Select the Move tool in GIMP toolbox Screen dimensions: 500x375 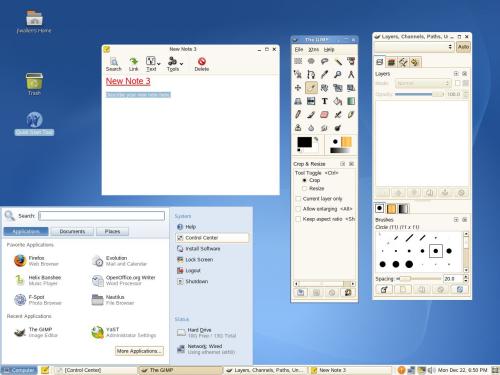(298, 88)
